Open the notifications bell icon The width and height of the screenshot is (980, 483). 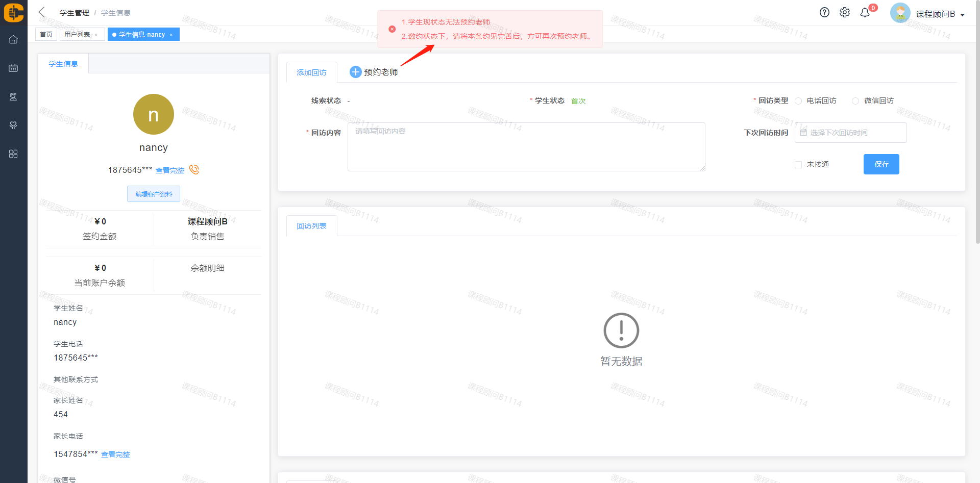tap(865, 13)
